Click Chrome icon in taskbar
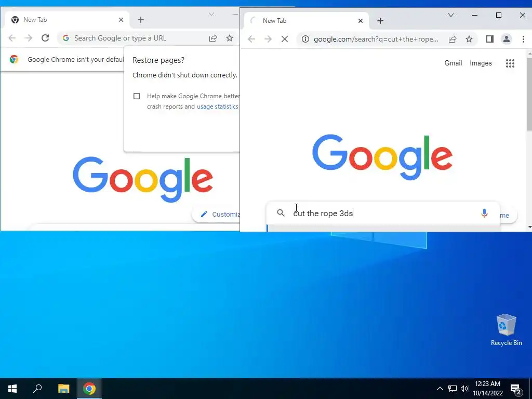Viewport: 532px width, 399px height. 89,389
